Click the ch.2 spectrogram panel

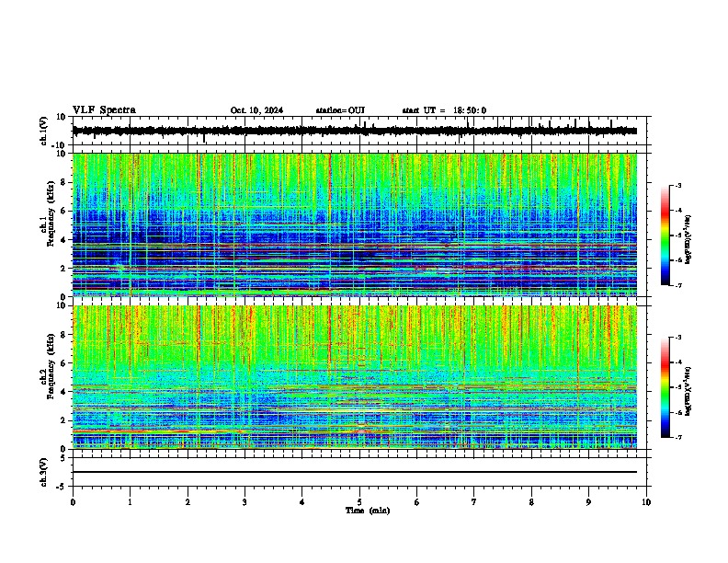355,377
